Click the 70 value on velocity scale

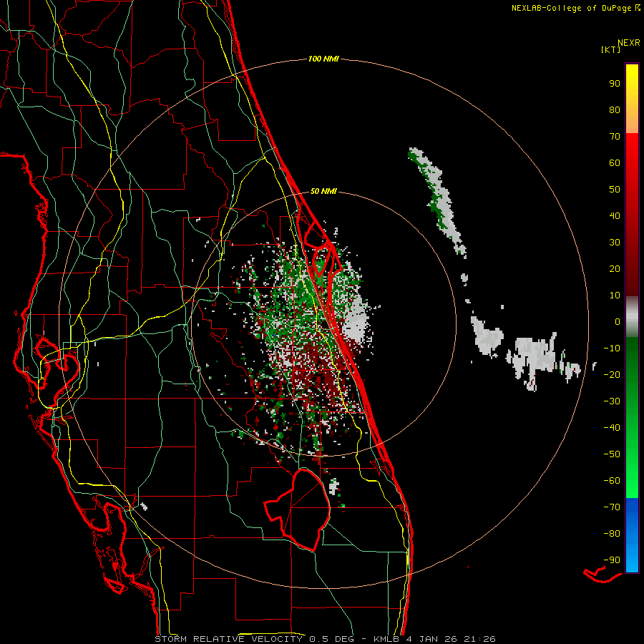pyautogui.click(x=615, y=137)
